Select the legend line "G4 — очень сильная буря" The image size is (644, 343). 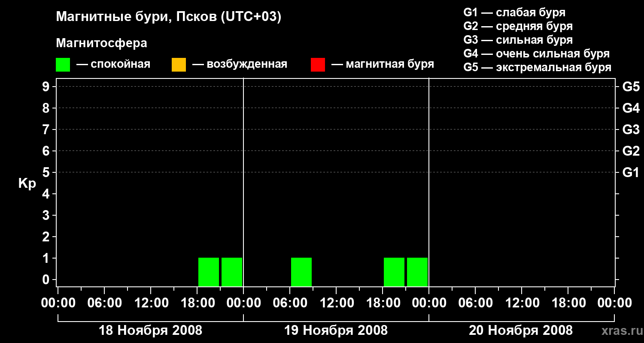tap(537, 54)
